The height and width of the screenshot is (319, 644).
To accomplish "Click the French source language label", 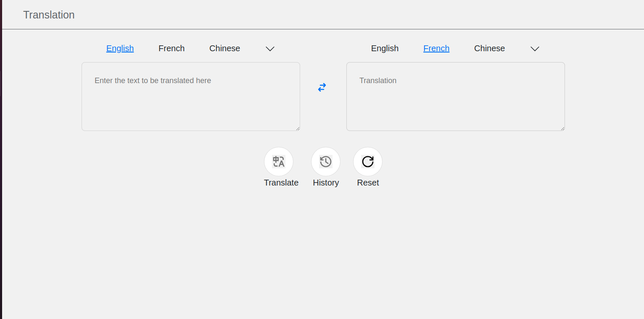I will (x=172, y=48).
